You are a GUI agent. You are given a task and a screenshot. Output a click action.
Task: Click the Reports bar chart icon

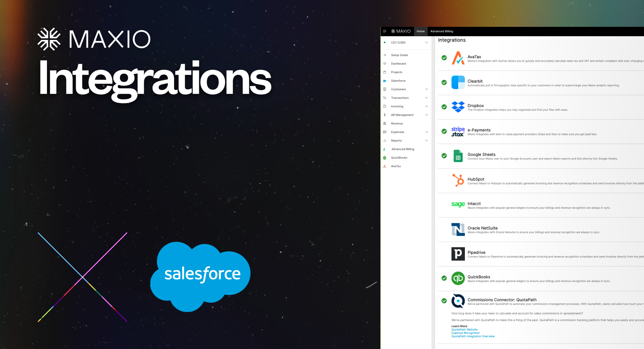(385, 141)
